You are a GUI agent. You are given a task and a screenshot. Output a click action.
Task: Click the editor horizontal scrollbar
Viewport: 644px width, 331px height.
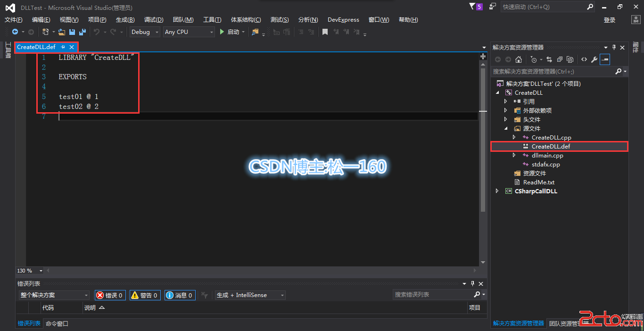pyautogui.click(x=262, y=271)
